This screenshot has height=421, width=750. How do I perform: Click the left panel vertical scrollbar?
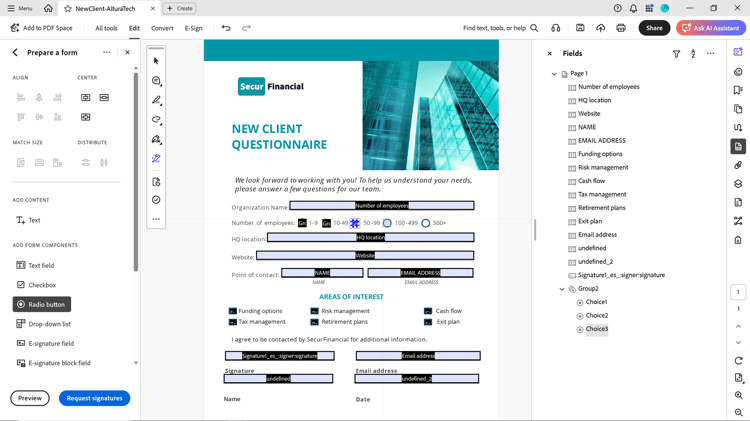point(136,172)
